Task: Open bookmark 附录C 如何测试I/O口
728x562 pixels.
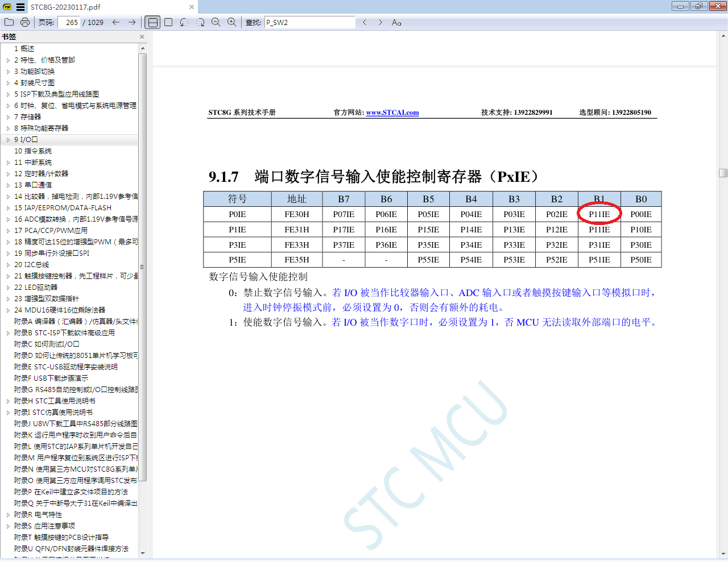Action: pyautogui.click(x=47, y=344)
